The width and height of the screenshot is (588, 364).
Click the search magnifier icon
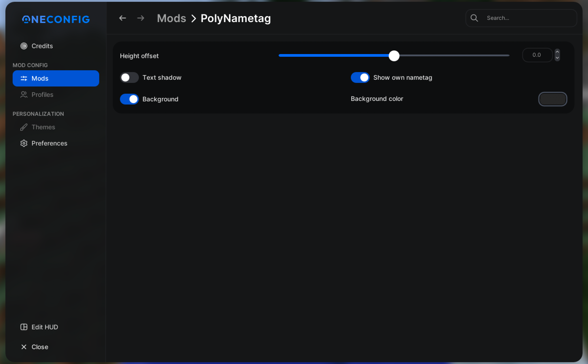tap(474, 18)
